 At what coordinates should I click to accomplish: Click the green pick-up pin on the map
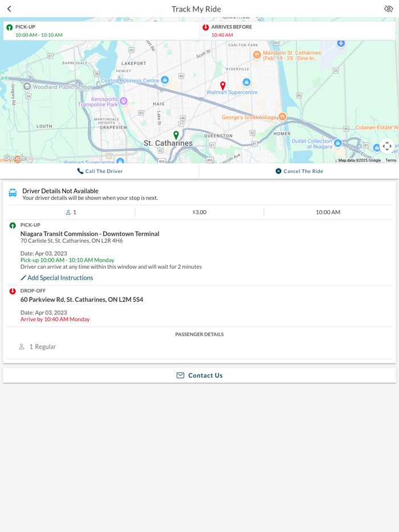(176, 135)
